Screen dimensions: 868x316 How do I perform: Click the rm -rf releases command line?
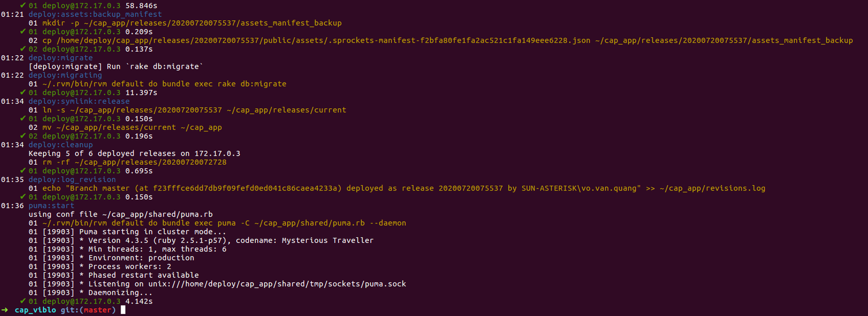134,162
